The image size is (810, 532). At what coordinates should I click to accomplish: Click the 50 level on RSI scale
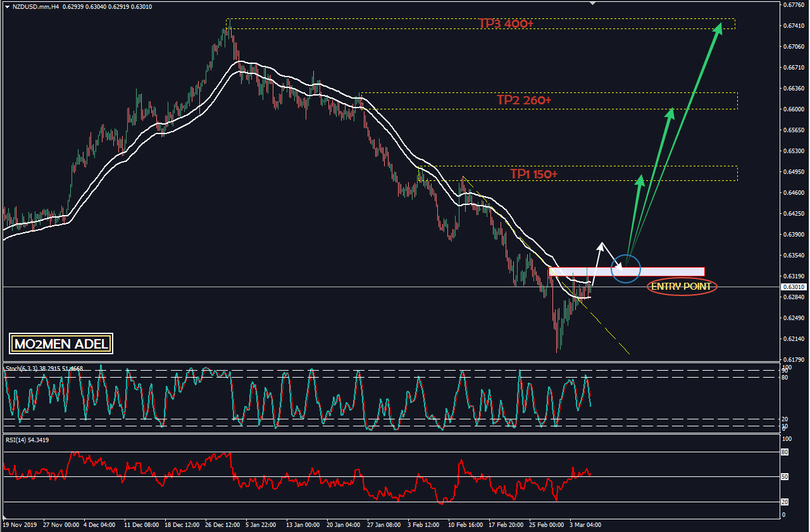click(x=786, y=477)
